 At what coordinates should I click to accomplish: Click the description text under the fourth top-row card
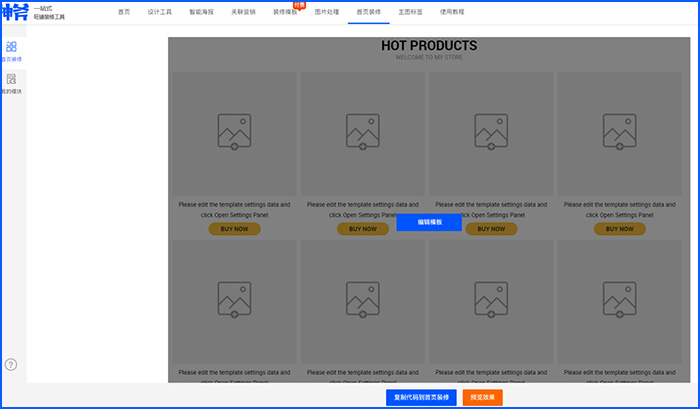point(620,210)
